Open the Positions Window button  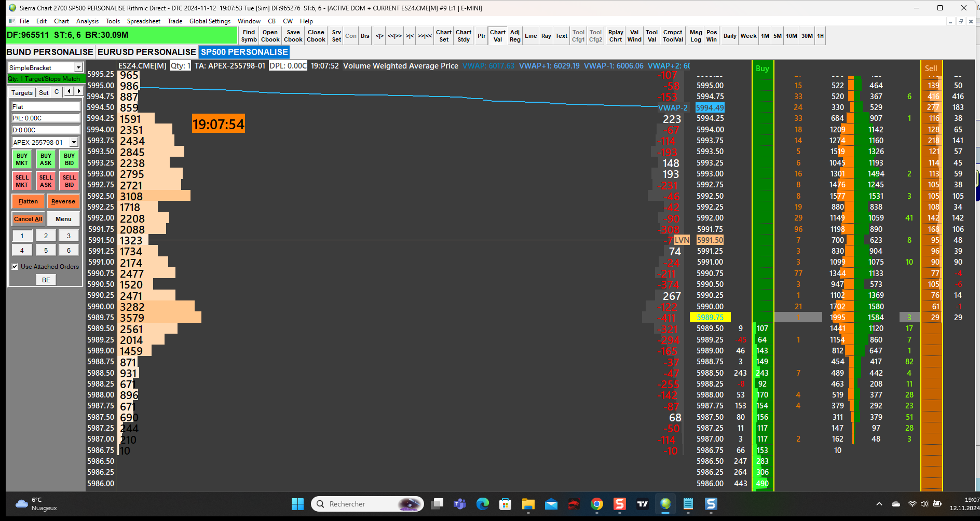pyautogui.click(x=712, y=36)
